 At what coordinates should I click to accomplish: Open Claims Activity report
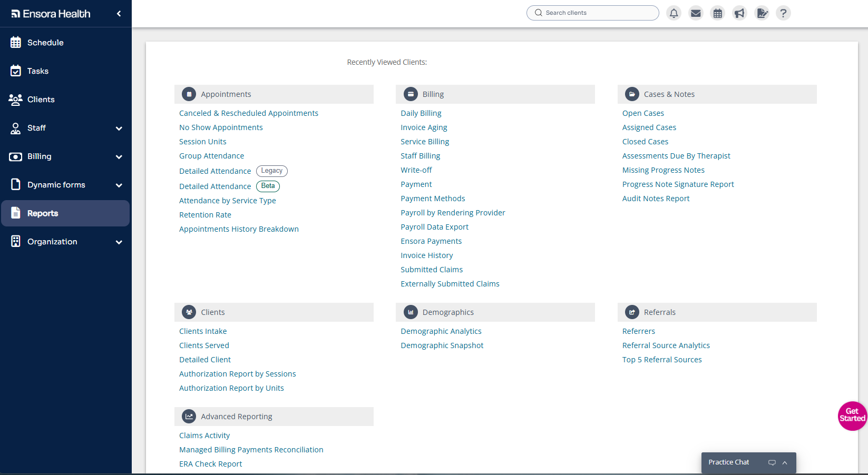[204, 436]
